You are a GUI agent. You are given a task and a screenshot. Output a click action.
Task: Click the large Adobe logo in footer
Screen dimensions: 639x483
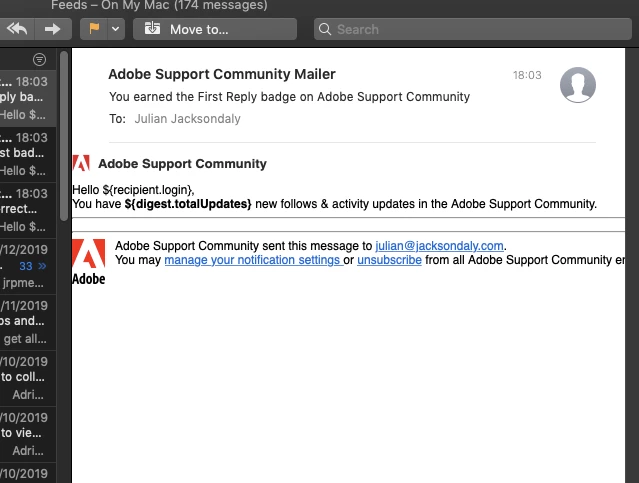88,262
